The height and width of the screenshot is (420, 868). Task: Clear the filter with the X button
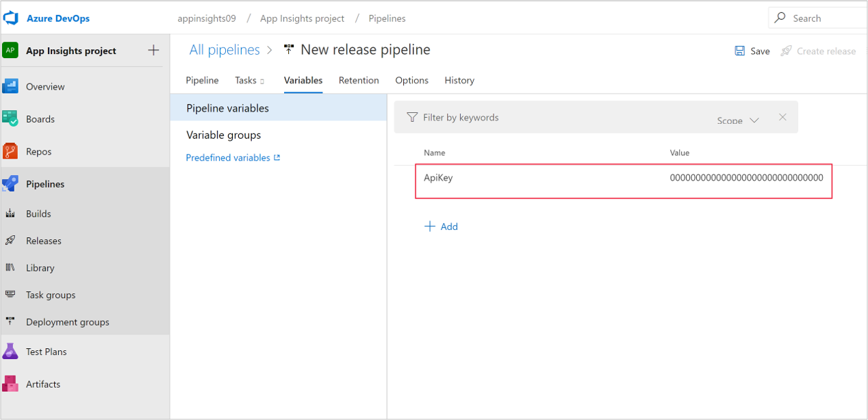point(782,118)
